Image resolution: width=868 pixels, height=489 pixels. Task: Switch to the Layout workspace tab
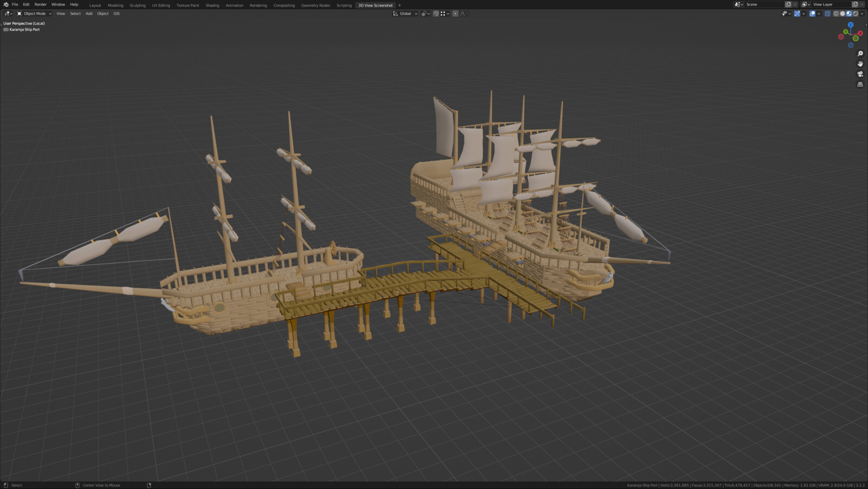(95, 5)
